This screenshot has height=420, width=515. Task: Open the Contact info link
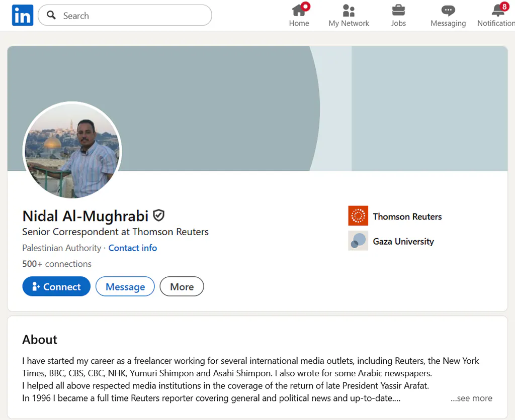pos(133,248)
